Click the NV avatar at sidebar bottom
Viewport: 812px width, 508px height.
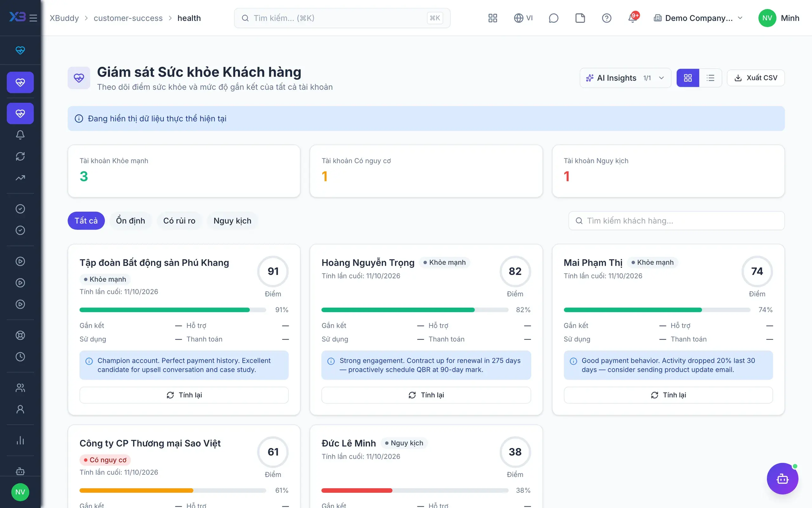click(x=20, y=492)
